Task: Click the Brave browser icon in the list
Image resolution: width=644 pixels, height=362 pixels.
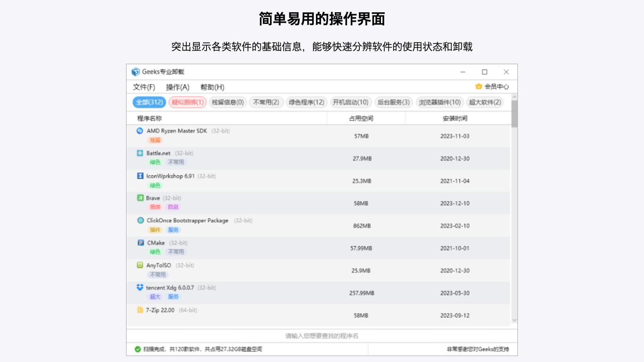Action: (140, 198)
